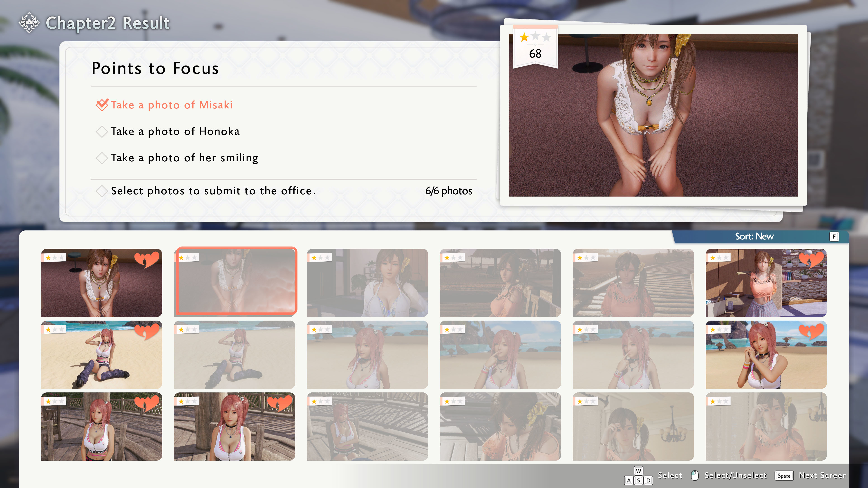Click star rating on third row third photo
Screen dimensions: 868x488
tap(320, 401)
